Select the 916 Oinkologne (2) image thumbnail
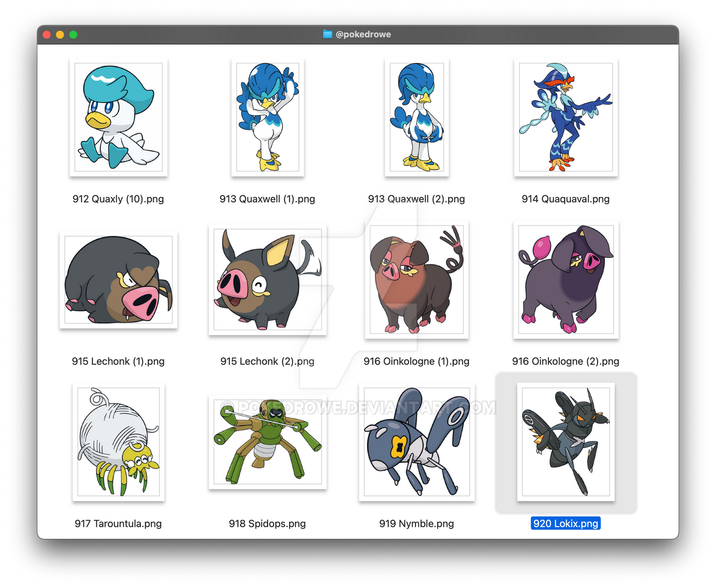This screenshot has width=716, height=588. (566, 279)
